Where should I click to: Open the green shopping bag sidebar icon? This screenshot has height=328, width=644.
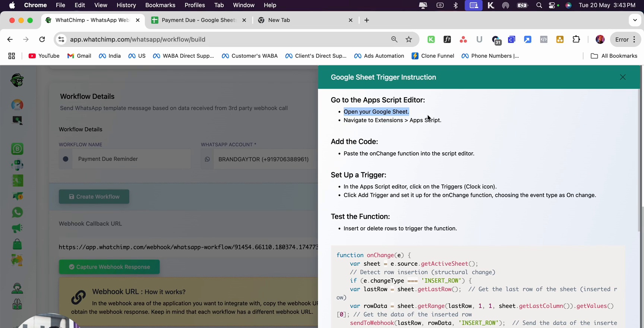17,244
